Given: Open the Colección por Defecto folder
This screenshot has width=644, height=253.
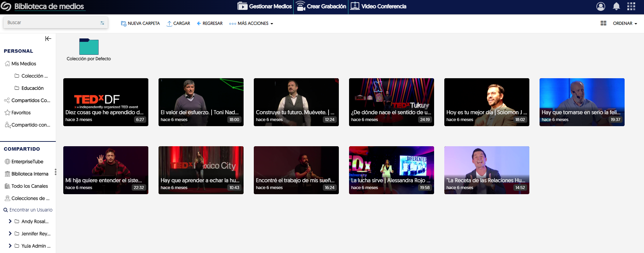Looking at the screenshot, I should pos(89,47).
